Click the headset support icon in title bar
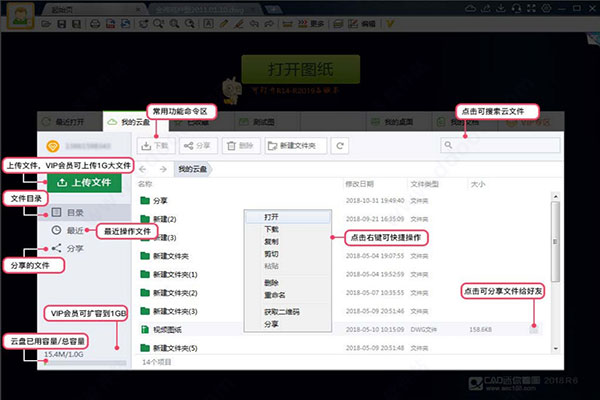600x400 pixels. (x=517, y=8)
